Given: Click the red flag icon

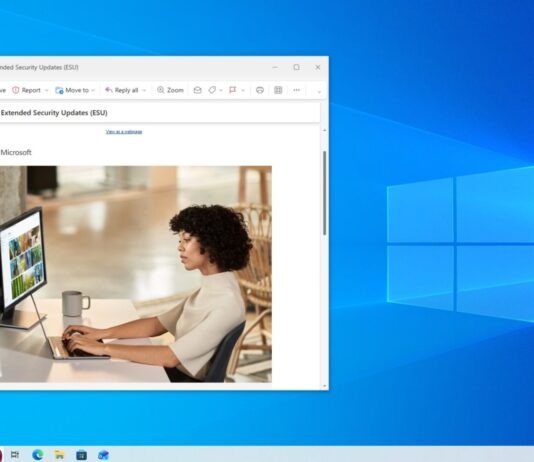Looking at the screenshot, I should click(233, 90).
